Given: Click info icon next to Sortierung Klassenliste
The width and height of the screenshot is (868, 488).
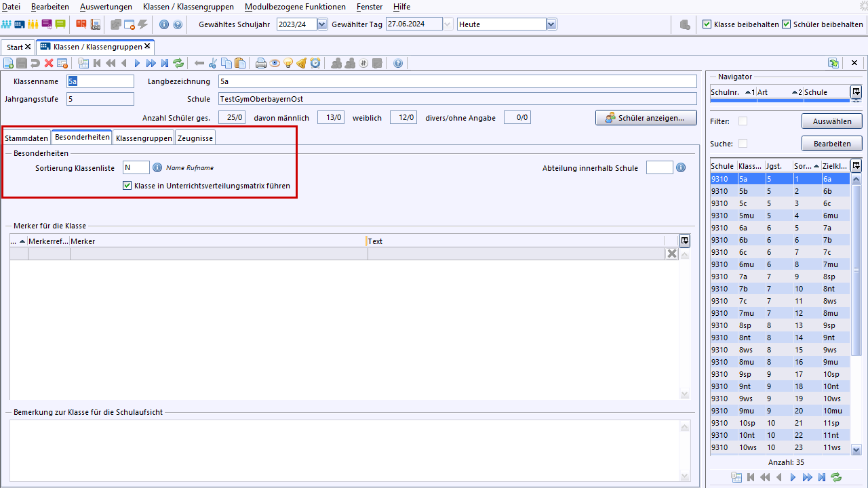Looking at the screenshot, I should pyautogui.click(x=157, y=167).
